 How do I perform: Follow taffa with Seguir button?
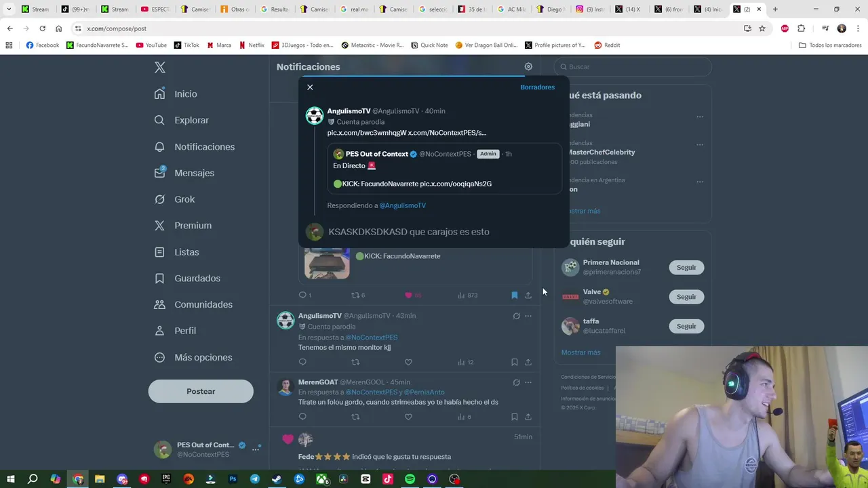pyautogui.click(x=686, y=326)
